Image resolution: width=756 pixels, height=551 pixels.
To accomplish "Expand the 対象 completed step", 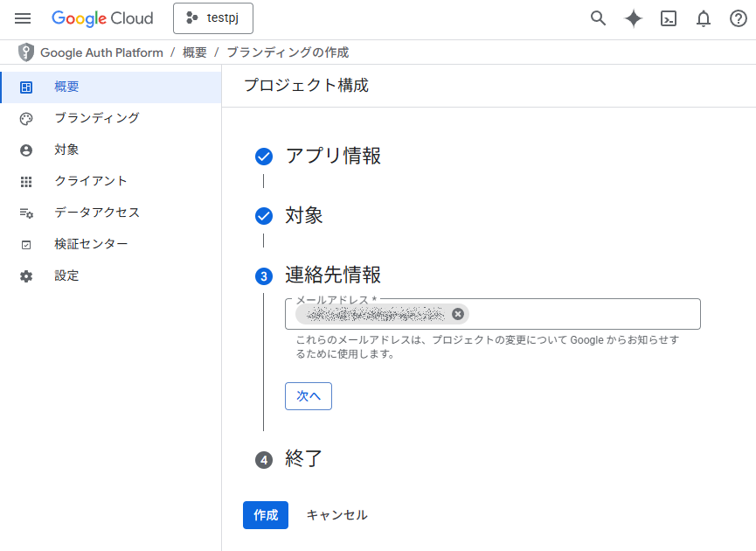I will (304, 216).
